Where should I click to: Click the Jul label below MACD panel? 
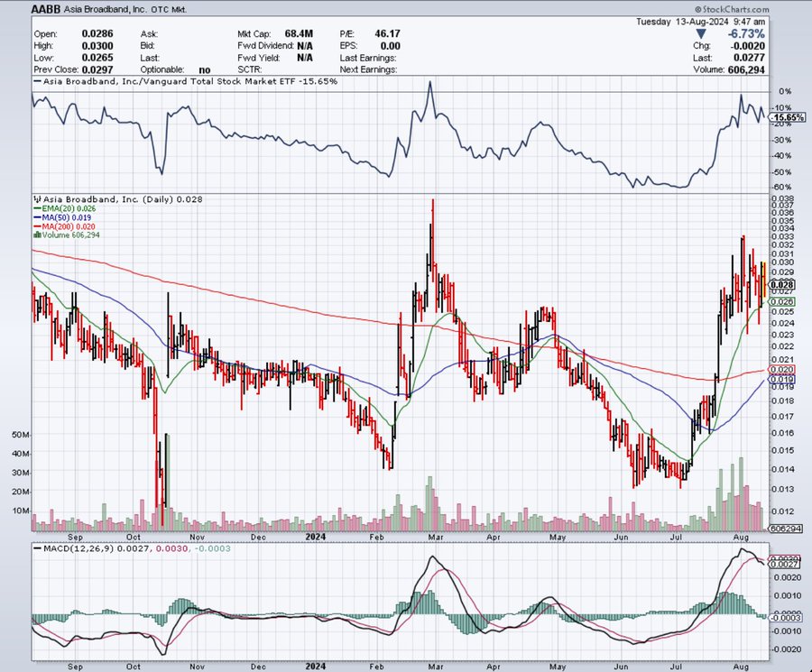tap(676, 667)
